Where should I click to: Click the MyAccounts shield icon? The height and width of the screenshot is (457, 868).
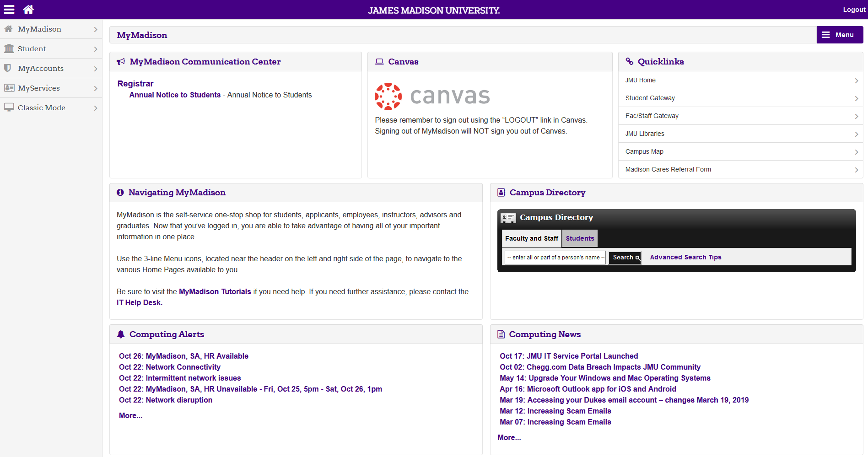8,68
